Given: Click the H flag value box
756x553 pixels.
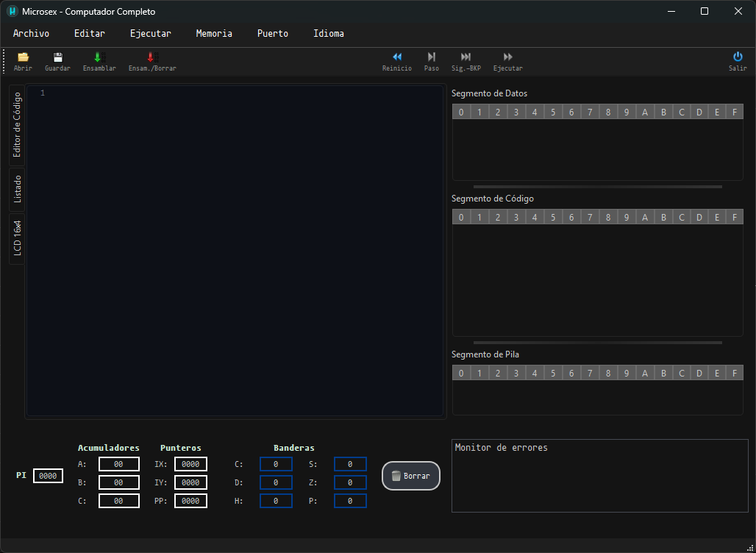Looking at the screenshot, I should [x=276, y=501].
